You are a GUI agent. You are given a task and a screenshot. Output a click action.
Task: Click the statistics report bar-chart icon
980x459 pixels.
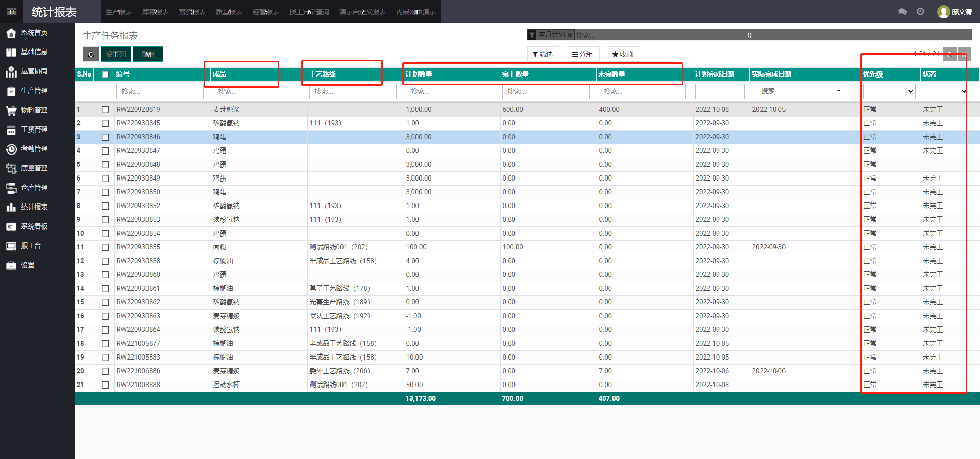11,207
